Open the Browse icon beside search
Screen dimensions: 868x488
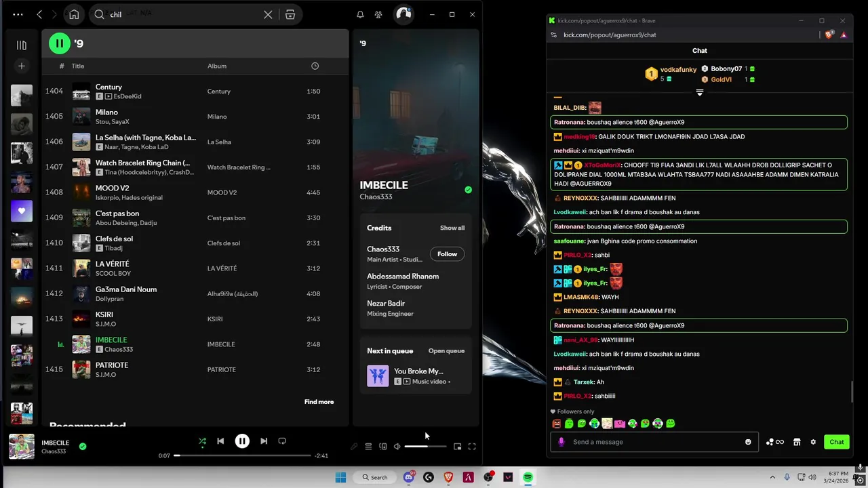pos(290,14)
